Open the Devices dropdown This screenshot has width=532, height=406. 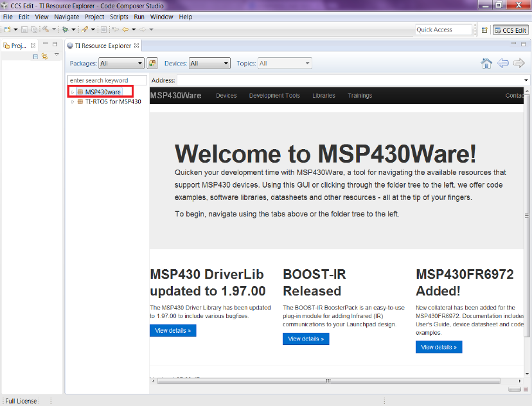[209, 63]
